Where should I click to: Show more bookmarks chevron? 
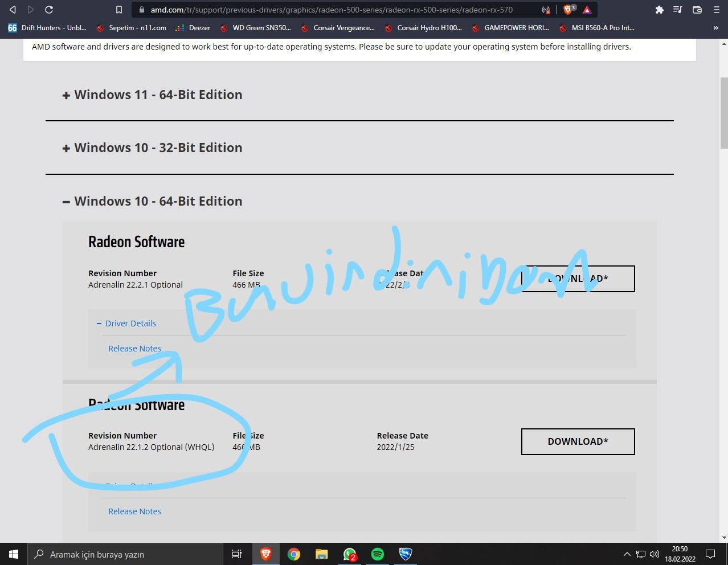(716, 27)
